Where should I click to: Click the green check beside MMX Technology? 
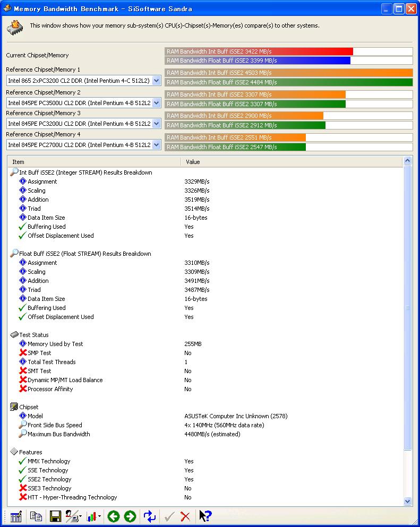pos(22,461)
